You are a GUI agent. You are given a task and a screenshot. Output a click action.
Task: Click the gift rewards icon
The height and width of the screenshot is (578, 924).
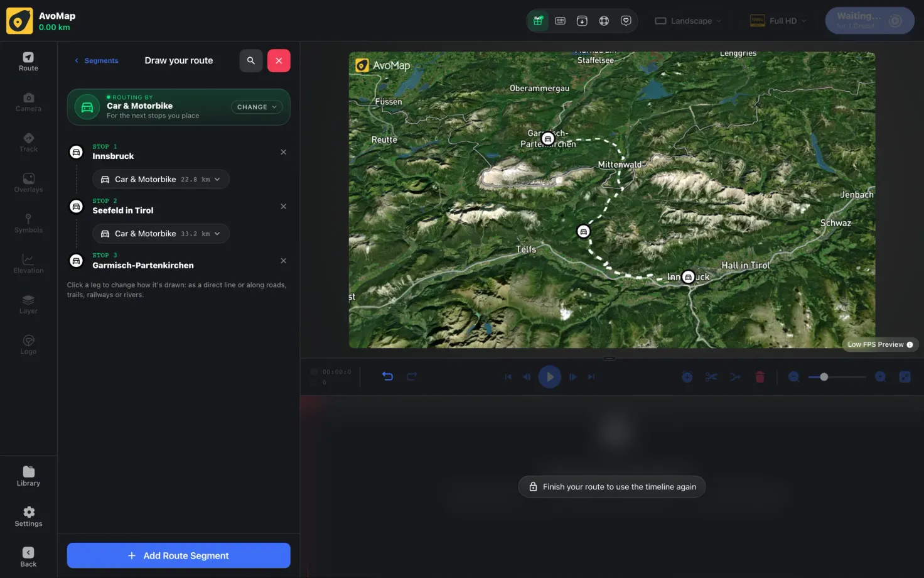pos(538,21)
